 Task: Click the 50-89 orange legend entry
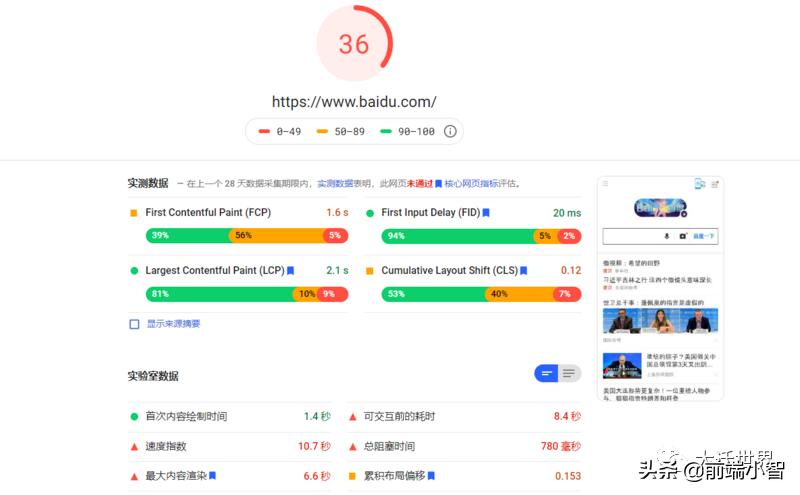[x=341, y=132]
